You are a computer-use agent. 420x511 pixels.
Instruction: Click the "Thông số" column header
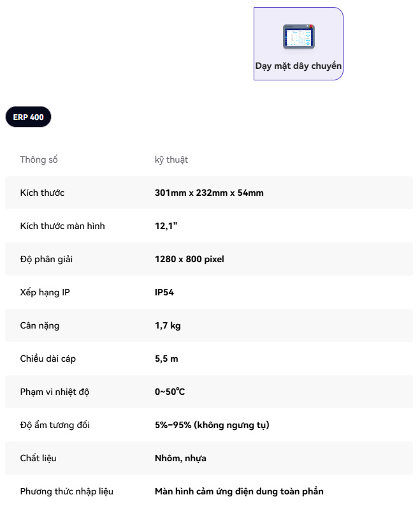39,159
